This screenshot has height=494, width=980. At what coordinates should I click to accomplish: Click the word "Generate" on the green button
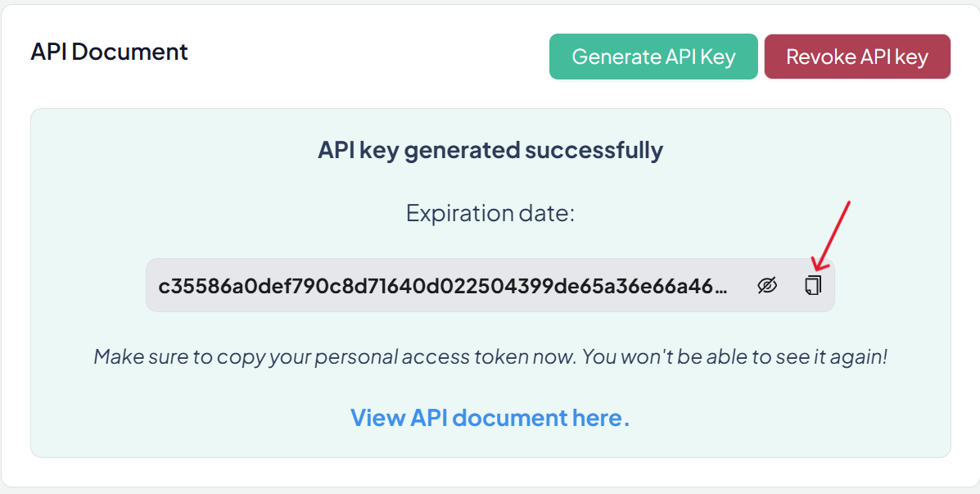(616, 57)
